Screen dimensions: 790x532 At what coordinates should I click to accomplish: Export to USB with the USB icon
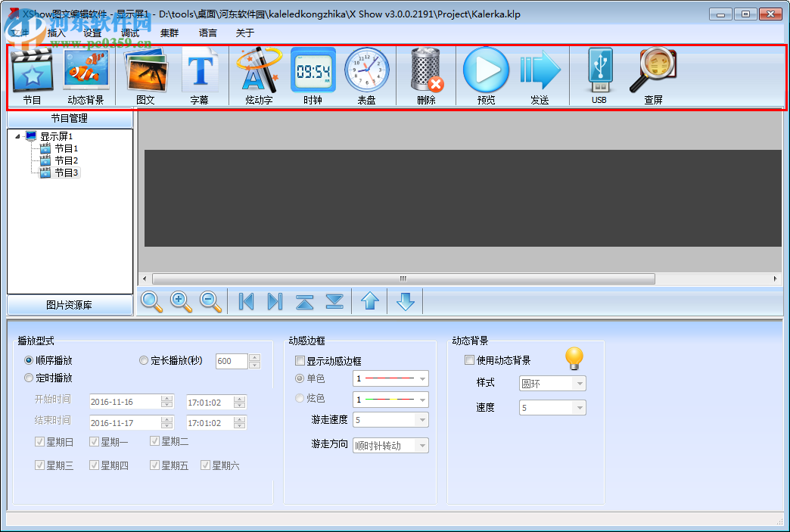599,72
